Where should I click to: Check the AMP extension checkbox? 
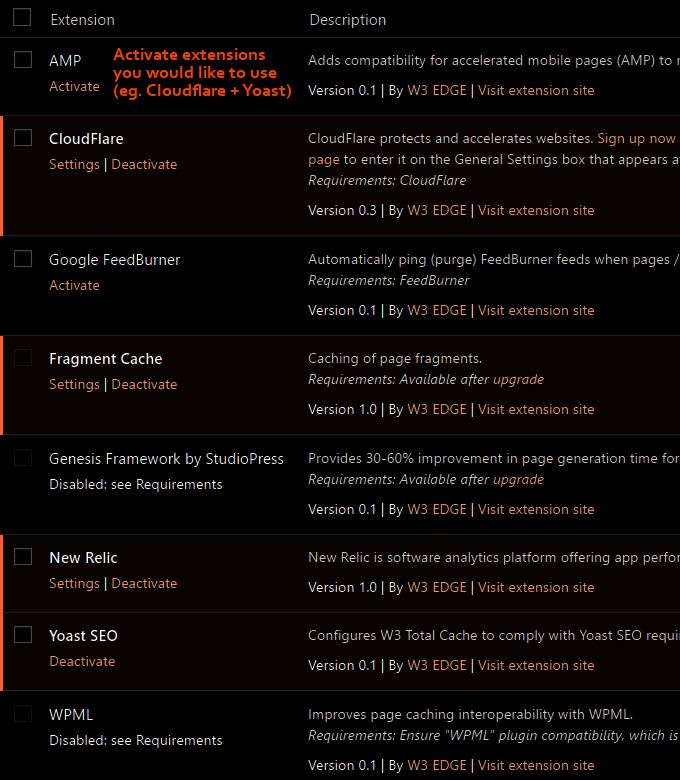coord(23,60)
